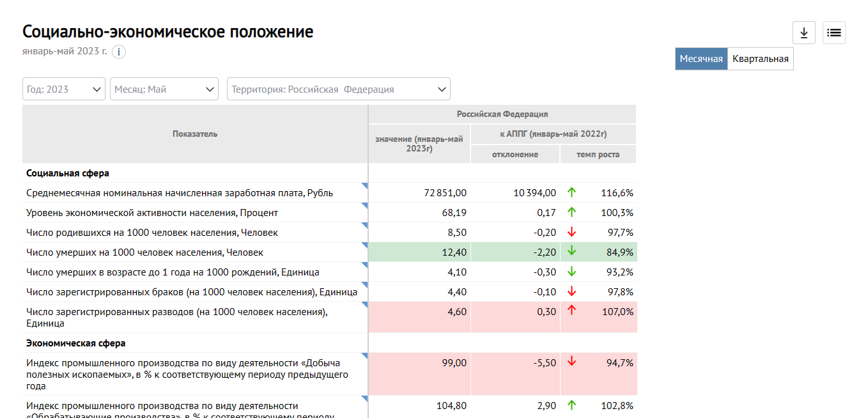
Task: Open the Год: 2023 dropdown
Action: tap(64, 89)
